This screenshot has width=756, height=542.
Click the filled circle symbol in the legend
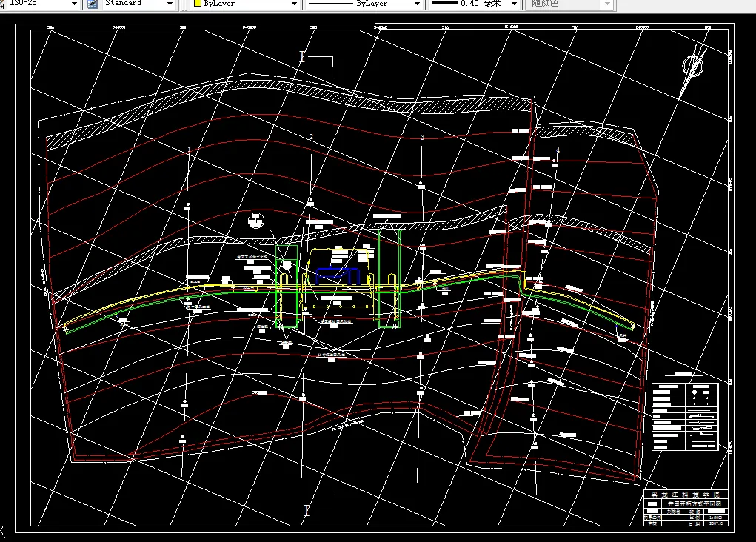tap(695, 392)
